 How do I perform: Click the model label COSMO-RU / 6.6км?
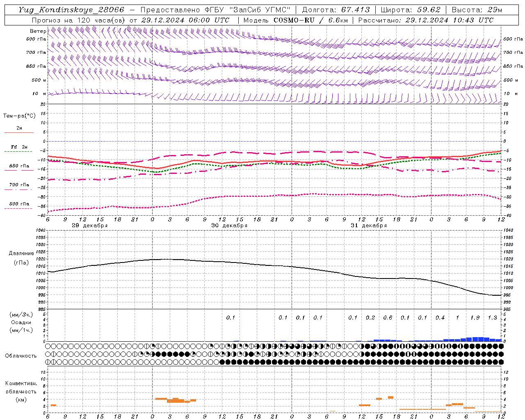(x=310, y=20)
